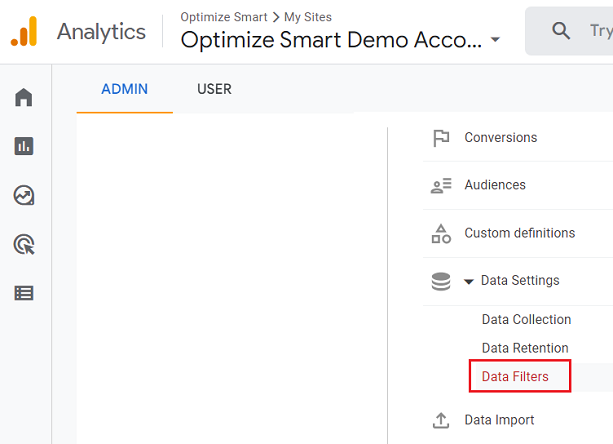This screenshot has height=444, width=613.
Task: Open the Explore sidebar icon
Action: pyautogui.click(x=24, y=195)
